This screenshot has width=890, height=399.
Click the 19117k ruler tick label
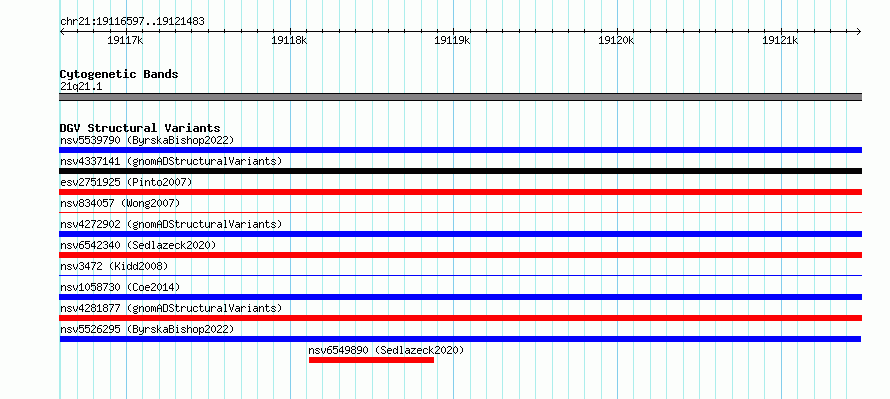coord(125,40)
